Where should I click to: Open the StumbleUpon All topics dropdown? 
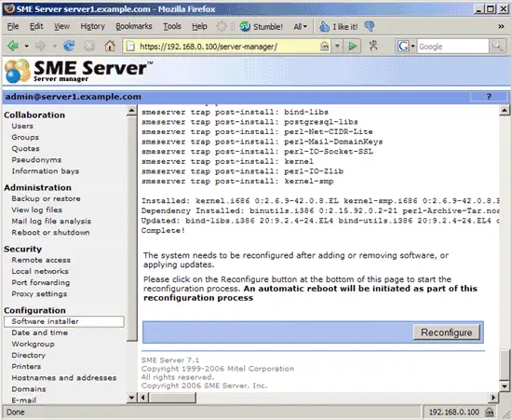tap(301, 26)
